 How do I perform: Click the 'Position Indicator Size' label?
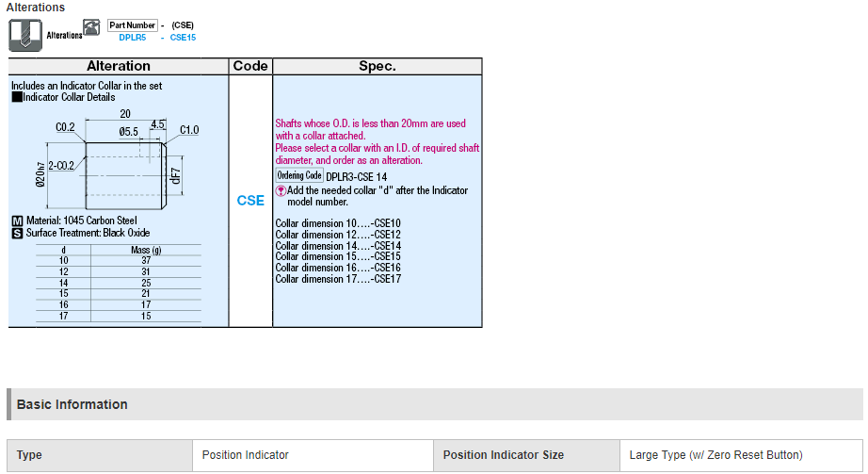tap(504, 455)
